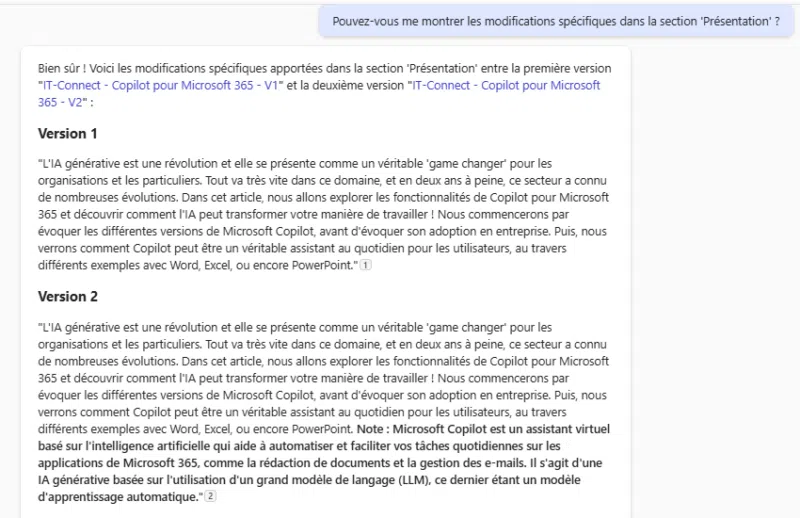Click 'd'apprentissage automatique' at the response end
Image resolution: width=800 pixels, height=518 pixels.
120,497
